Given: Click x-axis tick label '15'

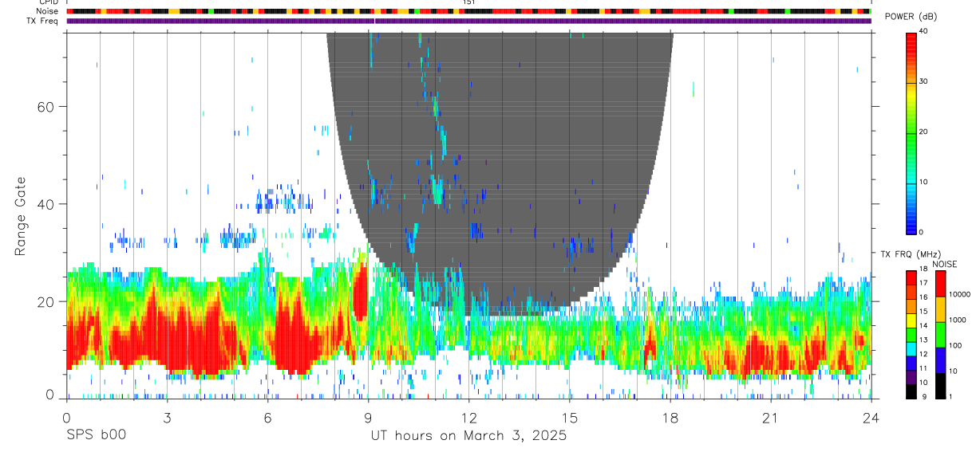Looking at the screenshot, I should (x=570, y=418).
